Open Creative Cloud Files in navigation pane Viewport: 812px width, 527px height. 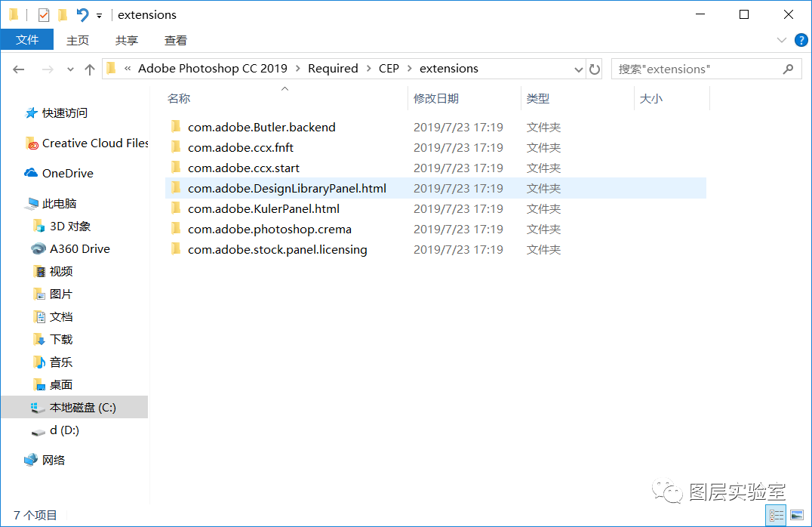(95, 143)
